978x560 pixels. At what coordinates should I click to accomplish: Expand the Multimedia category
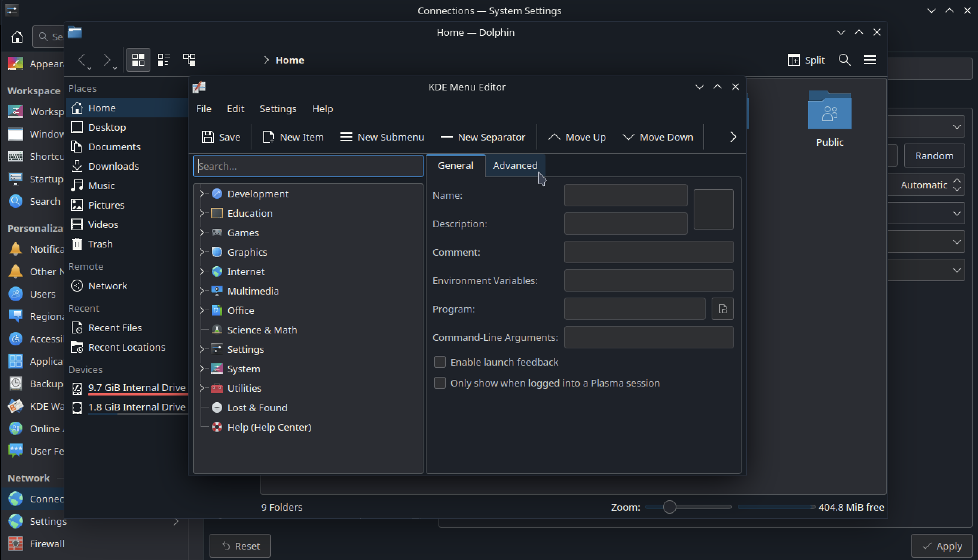[201, 291]
